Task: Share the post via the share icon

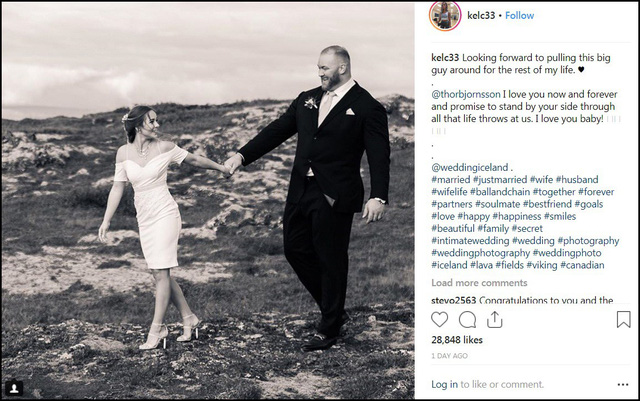Action: coord(494,319)
